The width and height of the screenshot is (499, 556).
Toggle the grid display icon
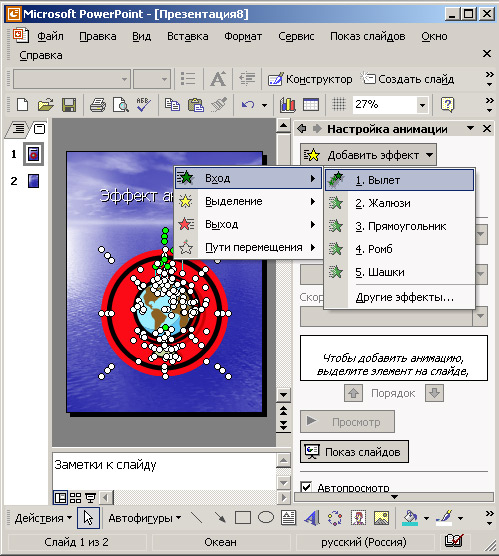point(339,104)
